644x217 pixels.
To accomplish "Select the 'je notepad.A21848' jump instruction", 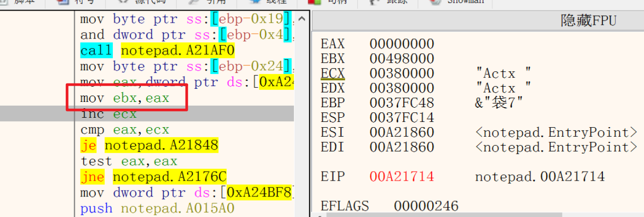I will (x=149, y=145).
